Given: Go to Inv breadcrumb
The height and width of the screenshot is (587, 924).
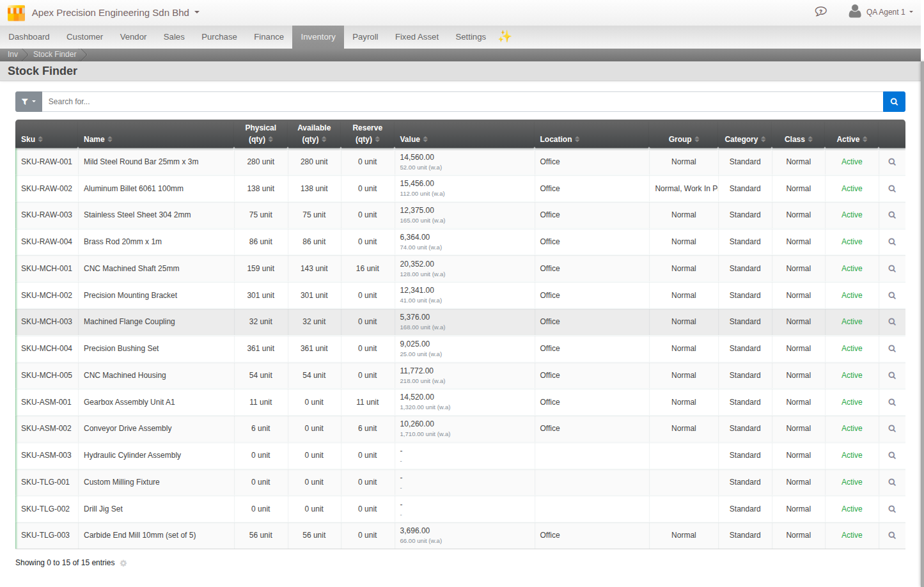Looking at the screenshot, I should coord(13,54).
